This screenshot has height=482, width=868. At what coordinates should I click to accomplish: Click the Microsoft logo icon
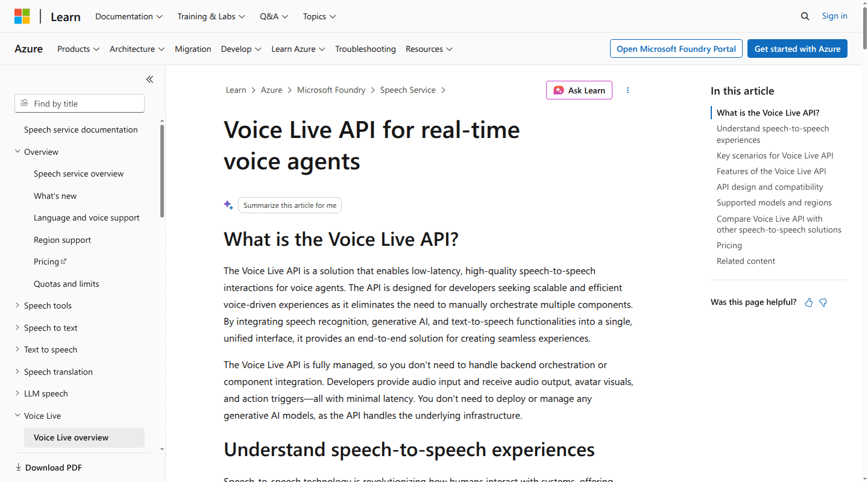(22, 16)
